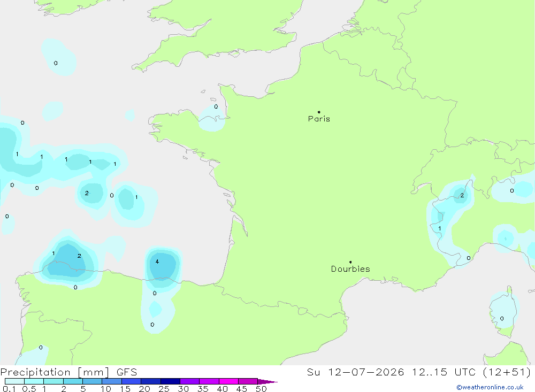Click the precipitation value 4 near Spain coast
The height and width of the screenshot is (392, 535).
[157, 262]
